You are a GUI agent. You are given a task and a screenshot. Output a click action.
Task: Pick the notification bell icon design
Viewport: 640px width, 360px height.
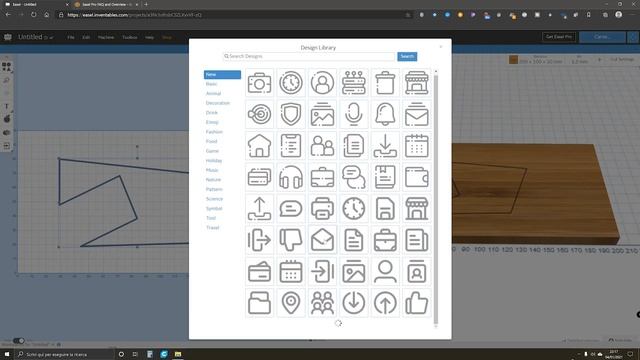pos(385,114)
